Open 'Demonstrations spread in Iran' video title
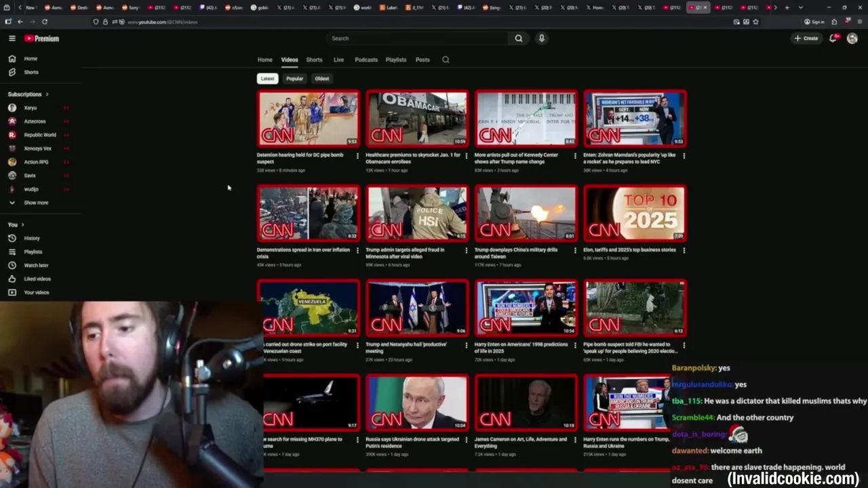This screenshot has height=488, width=868. click(303, 253)
